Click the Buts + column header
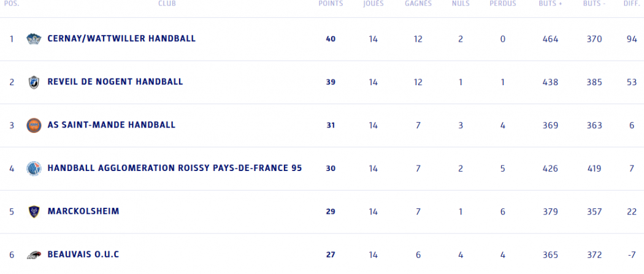Viewport: 644px width, 274px height. coord(551,4)
